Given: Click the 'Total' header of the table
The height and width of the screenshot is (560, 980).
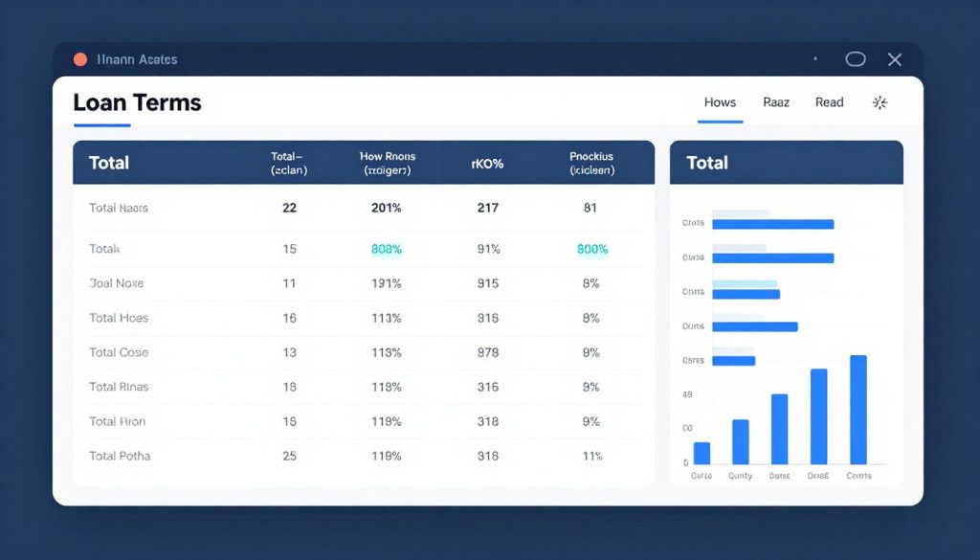Looking at the screenshot, I should (x=109, y=163).
